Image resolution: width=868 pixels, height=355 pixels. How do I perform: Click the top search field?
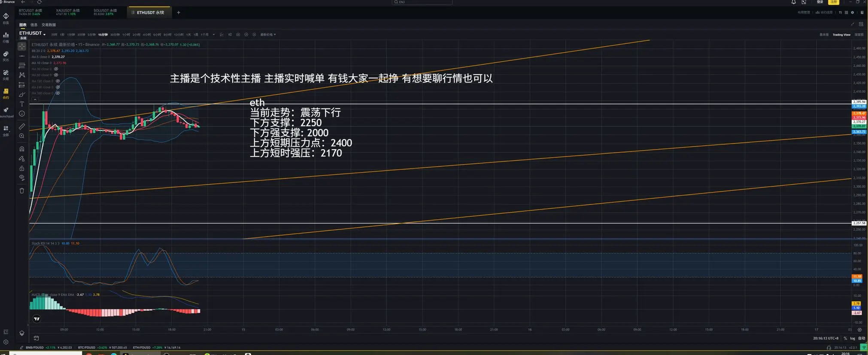422,2
